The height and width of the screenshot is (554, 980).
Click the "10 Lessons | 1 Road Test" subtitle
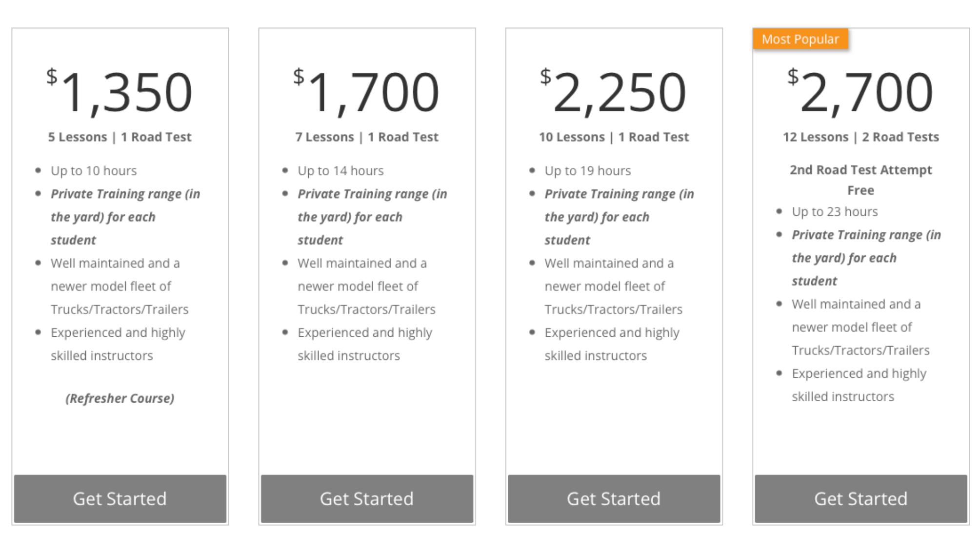click(x=614, y=137)
